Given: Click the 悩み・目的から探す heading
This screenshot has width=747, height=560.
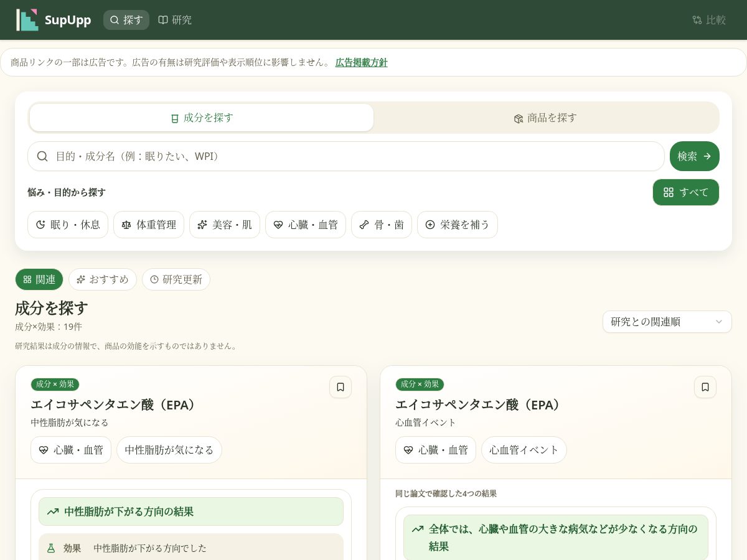Looking at the screenshot, I should pos(67,192).
